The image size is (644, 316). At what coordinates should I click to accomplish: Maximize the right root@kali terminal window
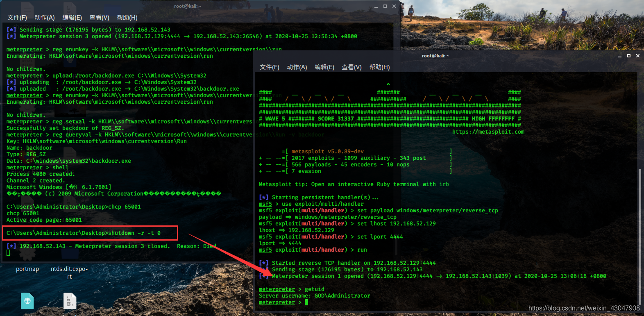pos(629,56)
